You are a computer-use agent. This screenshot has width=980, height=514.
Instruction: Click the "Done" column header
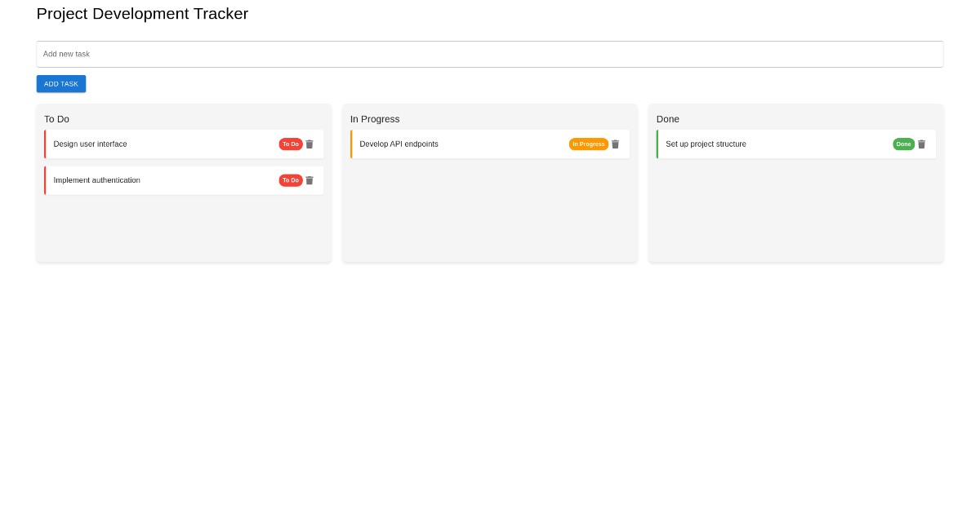(667, 118)
